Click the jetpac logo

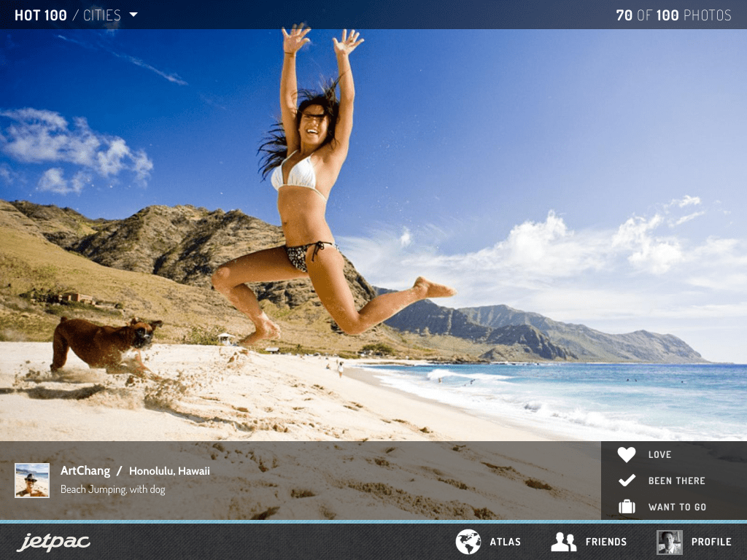[x=53, y=542]
